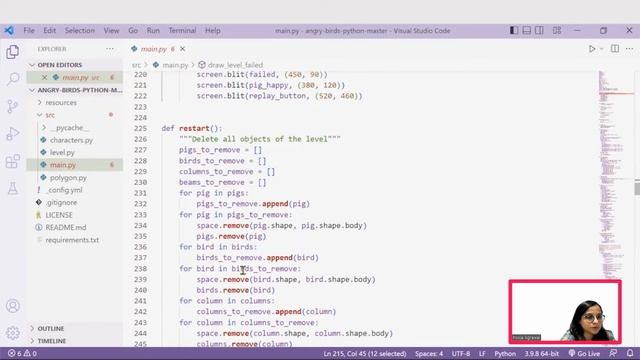This screenshot has height=360, width=640.
Task: Split the editor to the right
Action: 615,49
